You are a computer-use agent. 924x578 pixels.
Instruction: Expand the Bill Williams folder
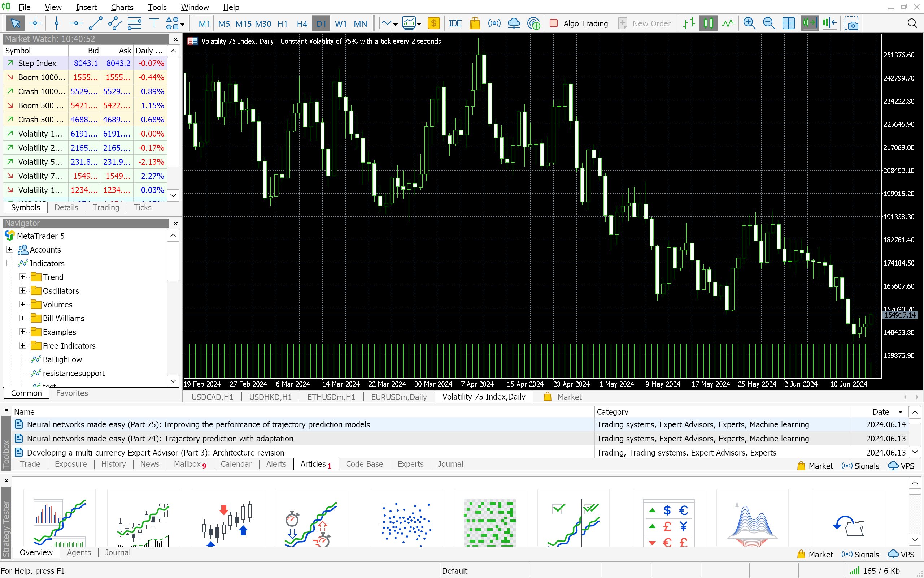tap(23, 318)
